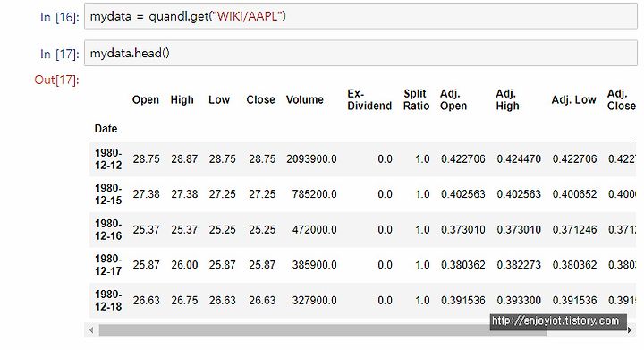Click the Low value 27.25

click(222, 194)
